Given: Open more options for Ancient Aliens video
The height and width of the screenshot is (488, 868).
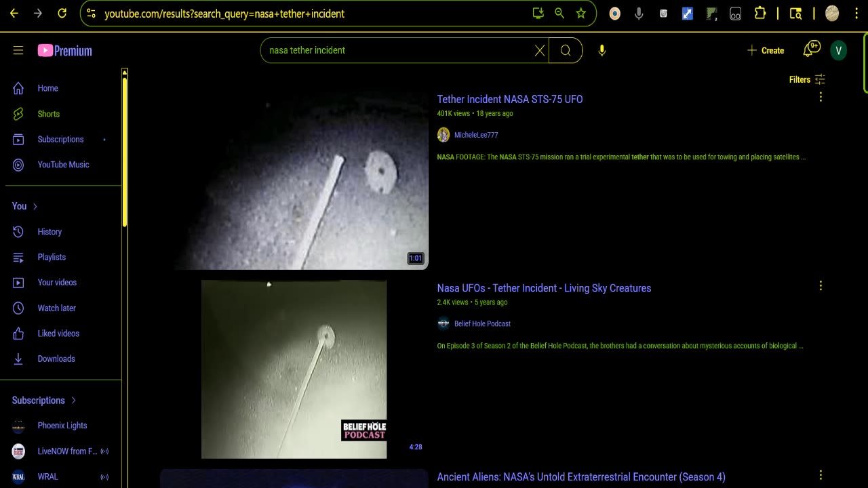Looking at the screenshot, I should (821, 475).
